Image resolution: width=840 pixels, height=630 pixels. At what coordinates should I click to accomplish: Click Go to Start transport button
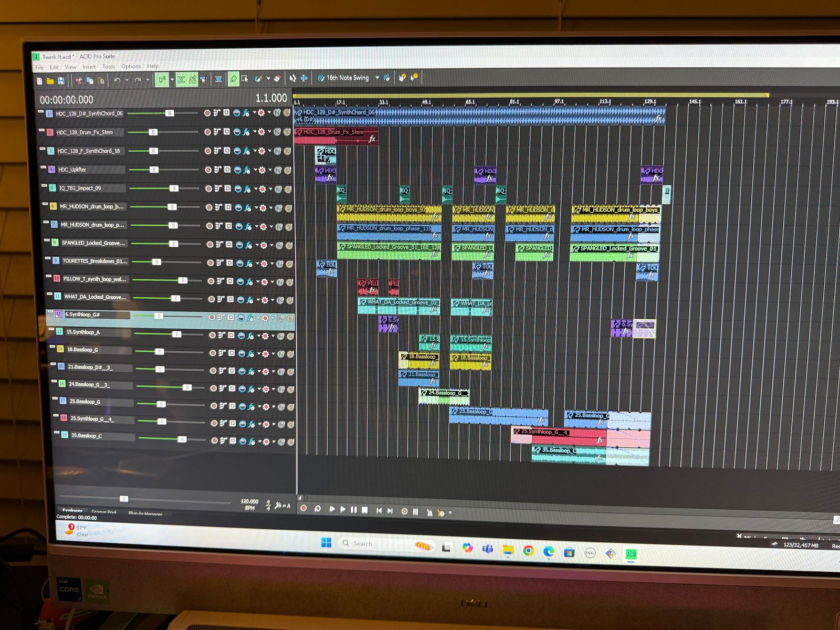[x=379, y=510]
